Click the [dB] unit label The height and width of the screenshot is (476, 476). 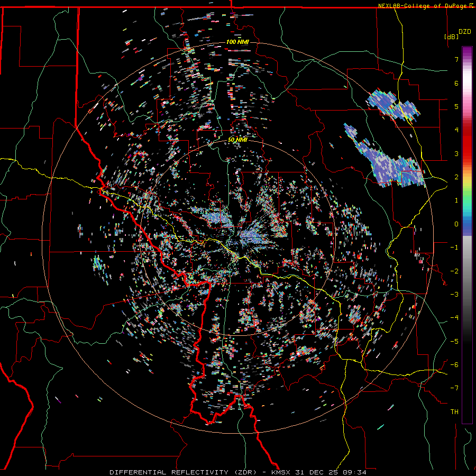pyautogui.click(x=452, y=36)
